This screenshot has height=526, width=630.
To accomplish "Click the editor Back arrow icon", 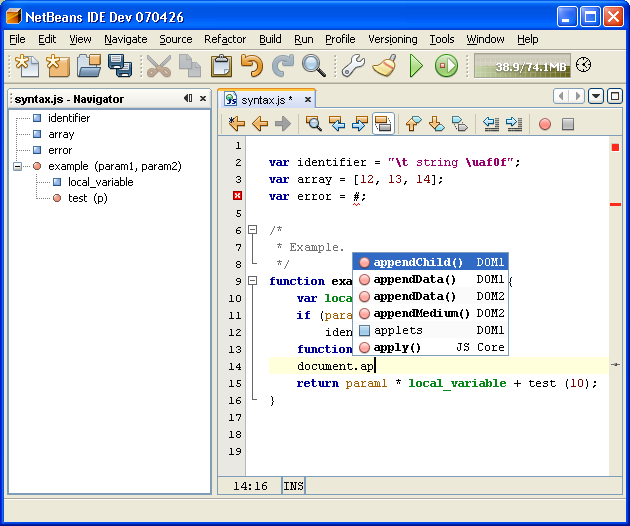I will click(x=260, y=123).
